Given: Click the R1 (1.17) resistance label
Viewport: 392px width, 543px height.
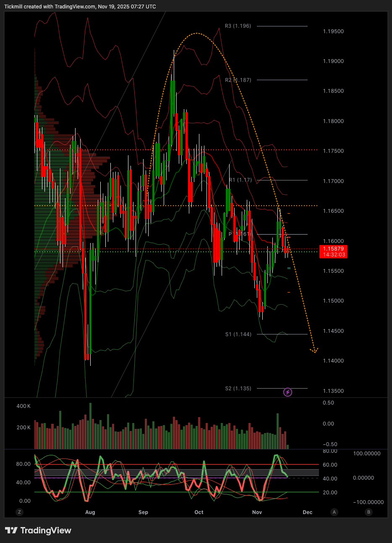Looking at the screenshot, I should click(x=240, y=180).
